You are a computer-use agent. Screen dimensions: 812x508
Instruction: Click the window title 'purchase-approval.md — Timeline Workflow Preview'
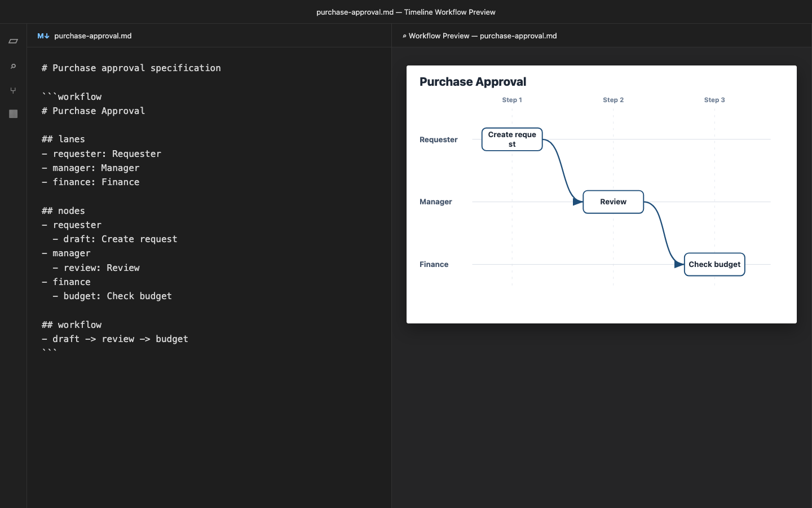[406, 12]
